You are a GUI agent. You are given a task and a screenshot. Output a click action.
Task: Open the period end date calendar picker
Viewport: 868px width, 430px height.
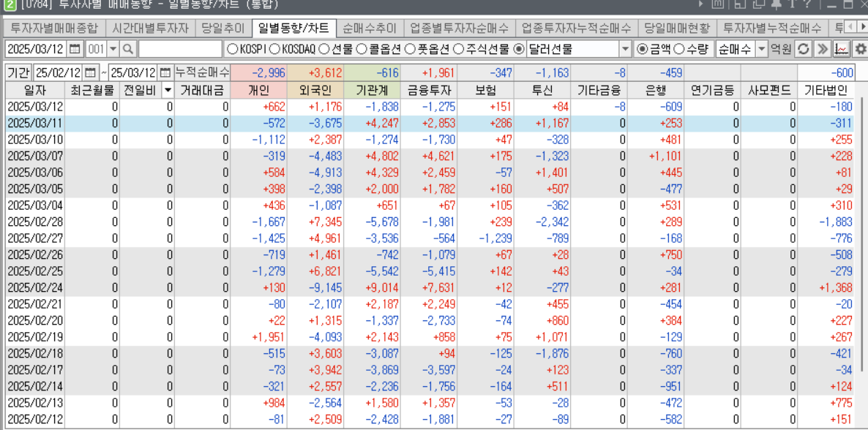pos(165,73)
